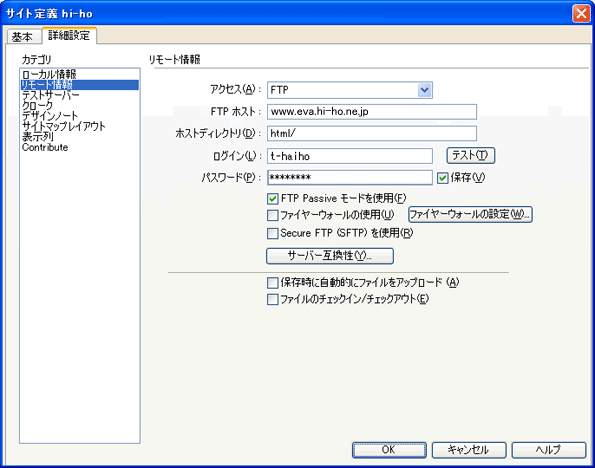The height and width of the screenshot is (468, 595).
Task: Open ファイヤーウォールの設定 button
Action: point(470,214)
